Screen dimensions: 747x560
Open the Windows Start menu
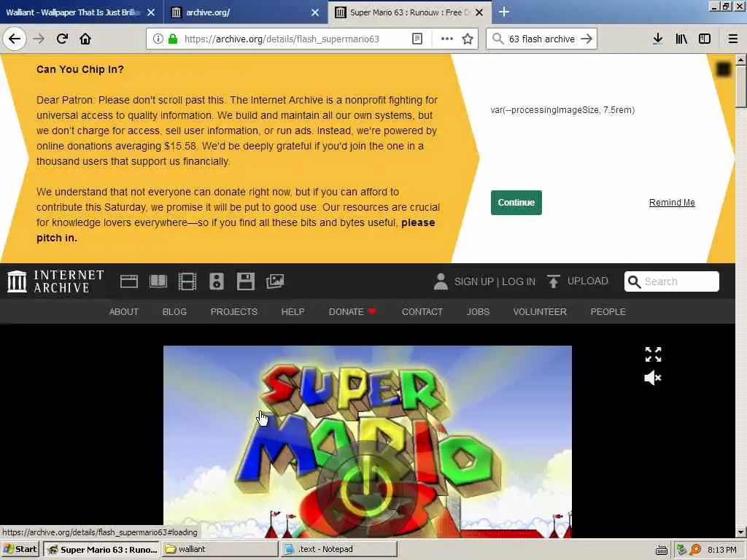(20, 549)
